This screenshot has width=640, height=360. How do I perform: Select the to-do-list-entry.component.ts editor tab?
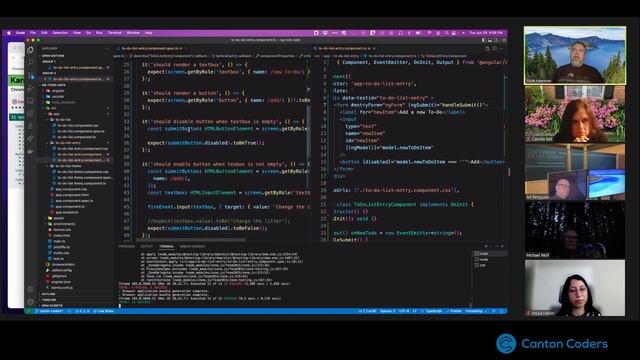344,49
